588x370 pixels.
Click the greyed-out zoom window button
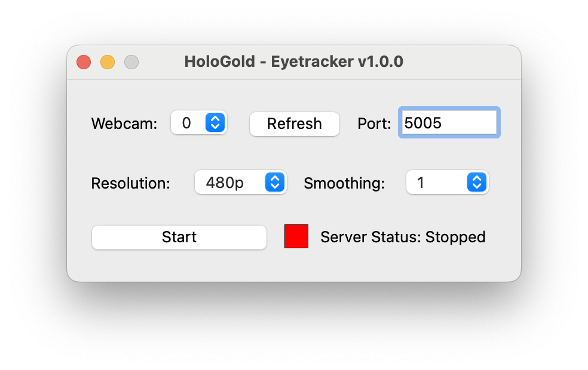pos(131,62)
